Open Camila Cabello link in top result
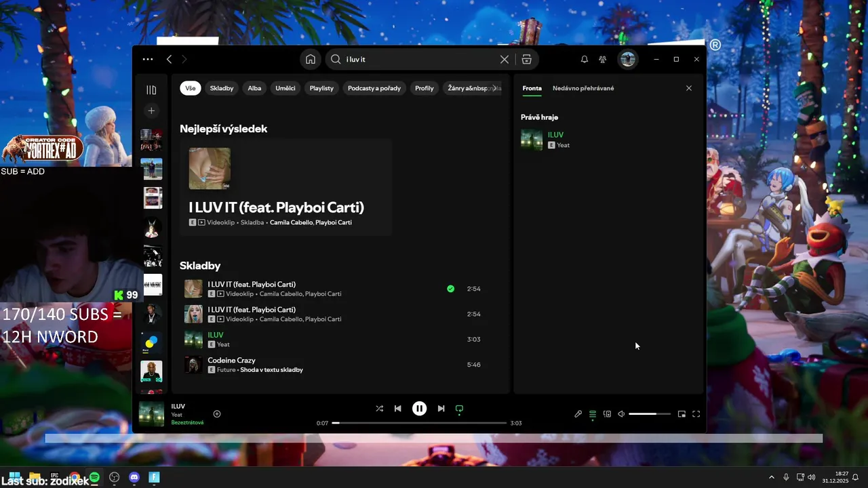Image resolution: width=868 pixels, height=488 pixels. pos(291,222)
